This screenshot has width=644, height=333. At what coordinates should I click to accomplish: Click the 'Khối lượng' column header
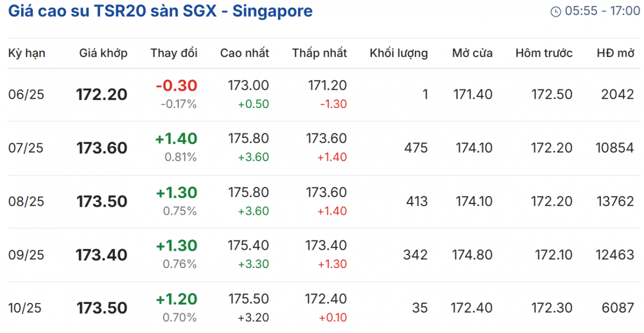399,53
